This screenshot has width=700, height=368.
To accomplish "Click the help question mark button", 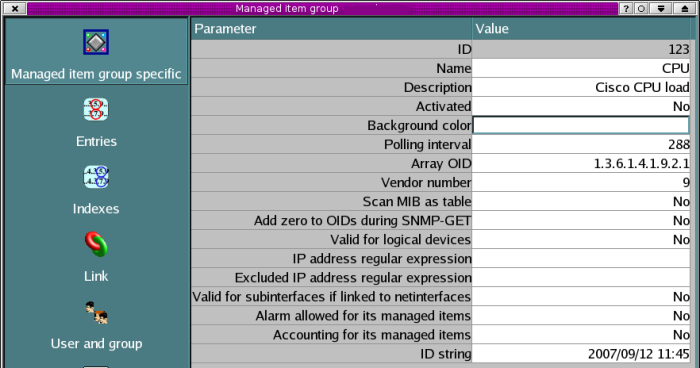I will point(626,8).
